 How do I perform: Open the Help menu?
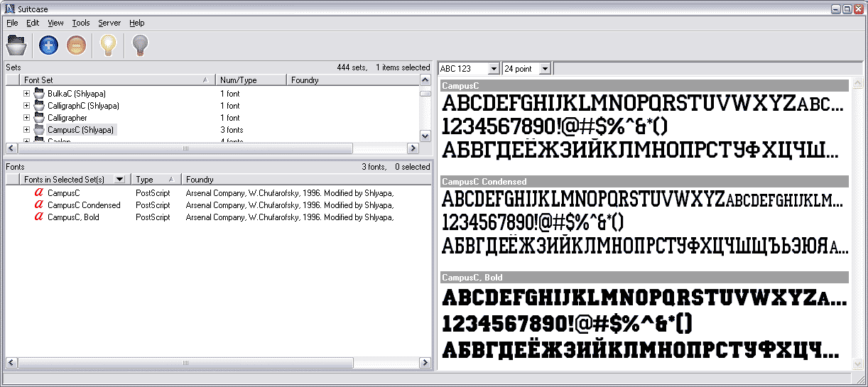click(x=137, y=23)
